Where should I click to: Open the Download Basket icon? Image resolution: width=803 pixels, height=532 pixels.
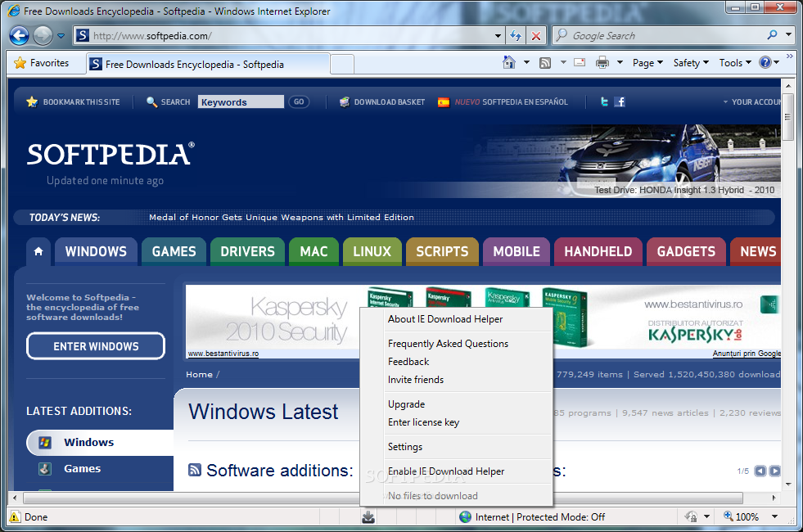pyautogui.click(x=345, y=101)
